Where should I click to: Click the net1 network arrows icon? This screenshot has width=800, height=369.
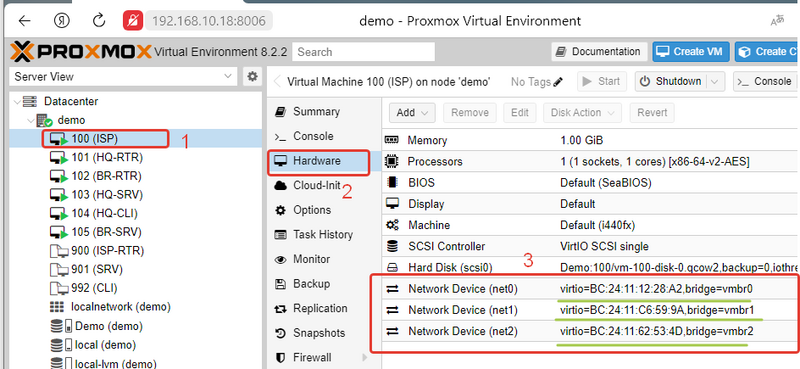point(392,310)
